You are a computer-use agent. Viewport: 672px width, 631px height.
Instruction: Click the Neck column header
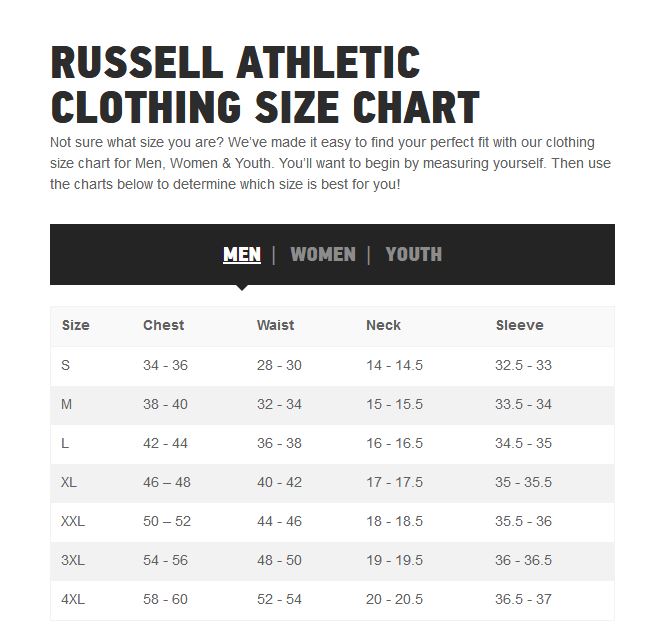click(x=383, y=325)
